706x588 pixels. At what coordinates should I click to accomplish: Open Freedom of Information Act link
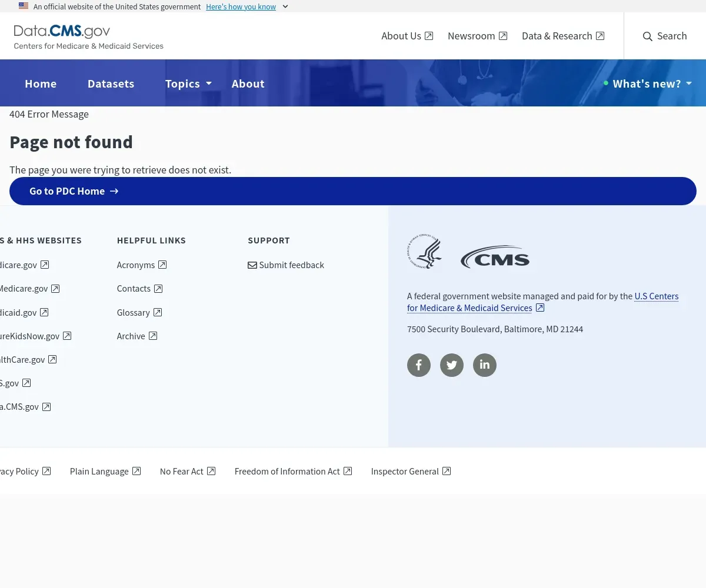293,471
